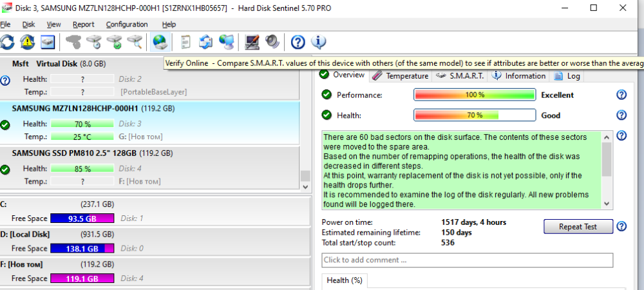Click the blue question mark Help toolbar icon
644x290 pixels.
[x=298, y=43]
